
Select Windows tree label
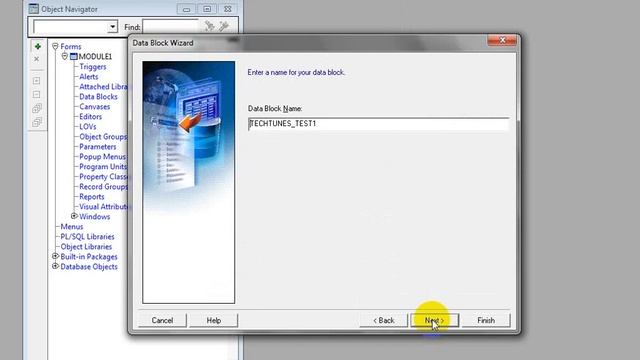tap(94, 217)
